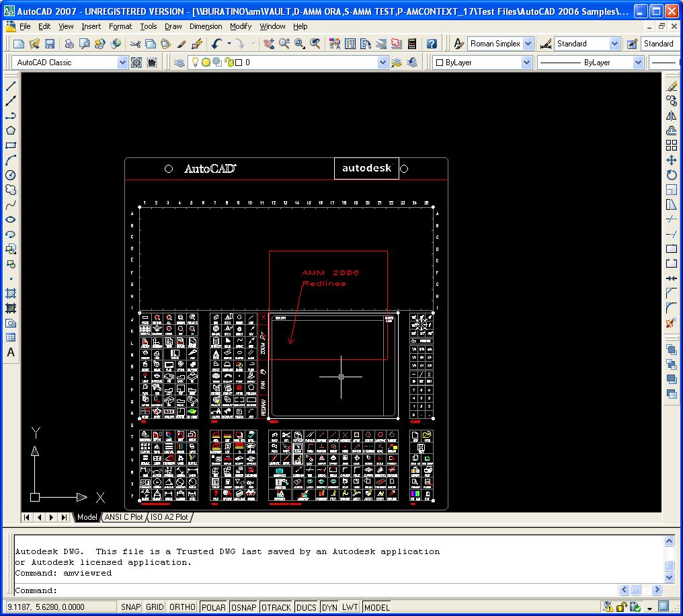
Task: Select the Polygon draw tool
Action: (11, 130)
